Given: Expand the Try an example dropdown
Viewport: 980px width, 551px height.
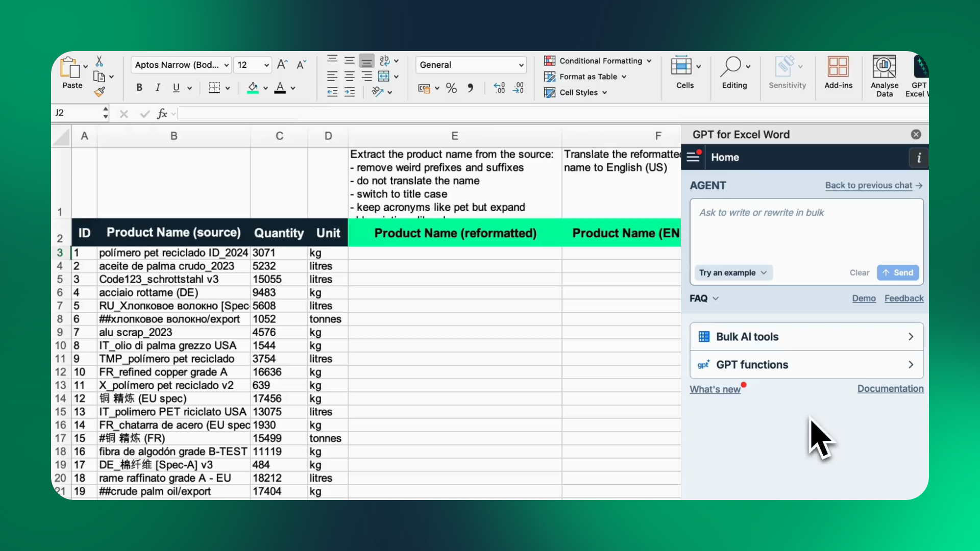Looking at the screenshot, I should (733, 272).
